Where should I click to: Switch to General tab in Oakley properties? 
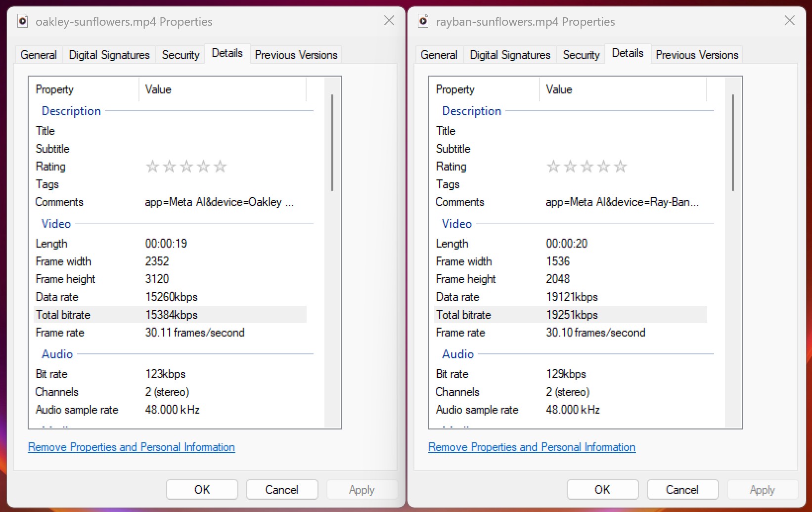[39, 55]
